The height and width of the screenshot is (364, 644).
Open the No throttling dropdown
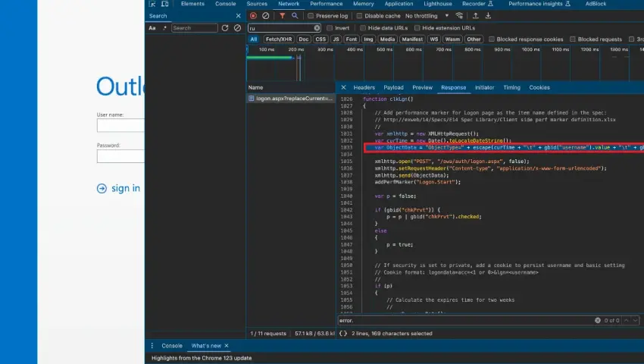click(427, 16)
